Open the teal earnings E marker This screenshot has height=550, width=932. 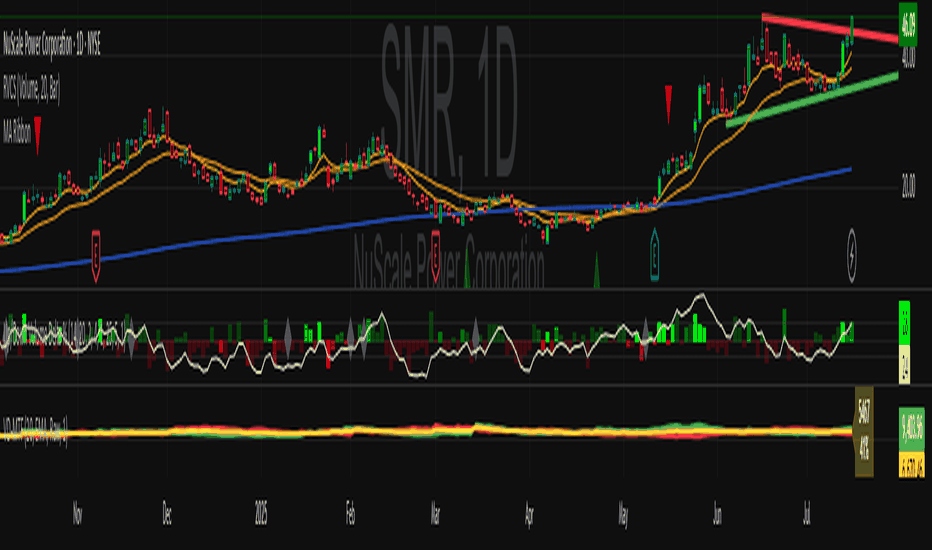pos(654,254)
